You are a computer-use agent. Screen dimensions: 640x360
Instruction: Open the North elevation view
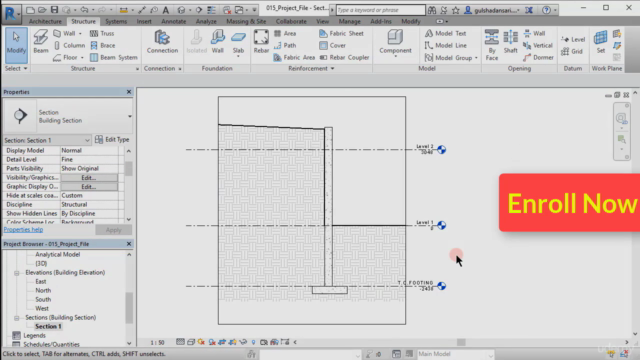click(x=43, y=291)
